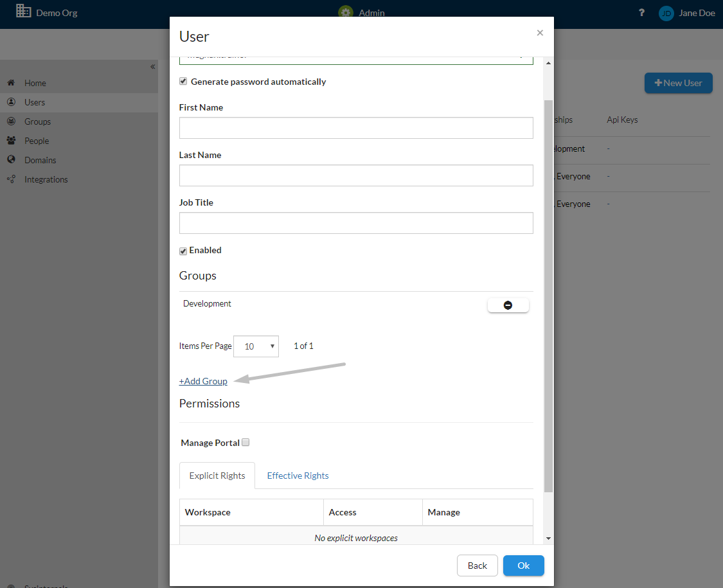Open the help question mark icon
The width and height of the screenshot is (723, 588).
641,13
